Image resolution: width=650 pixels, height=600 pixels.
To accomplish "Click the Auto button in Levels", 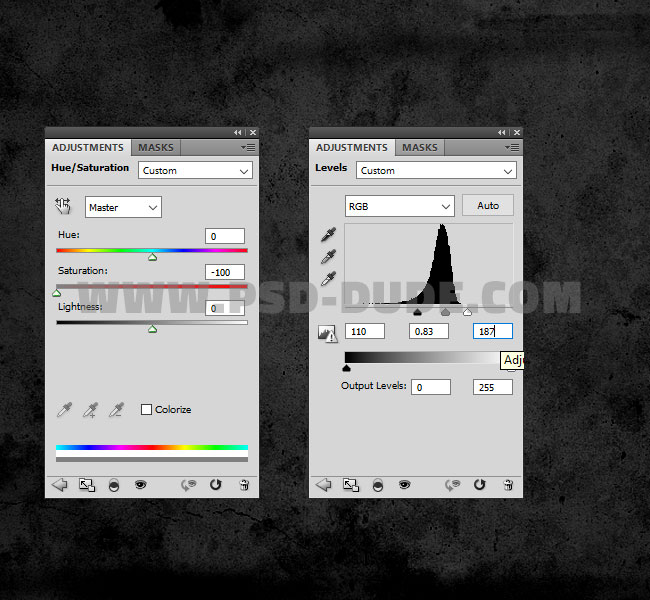I will point(488,206).
